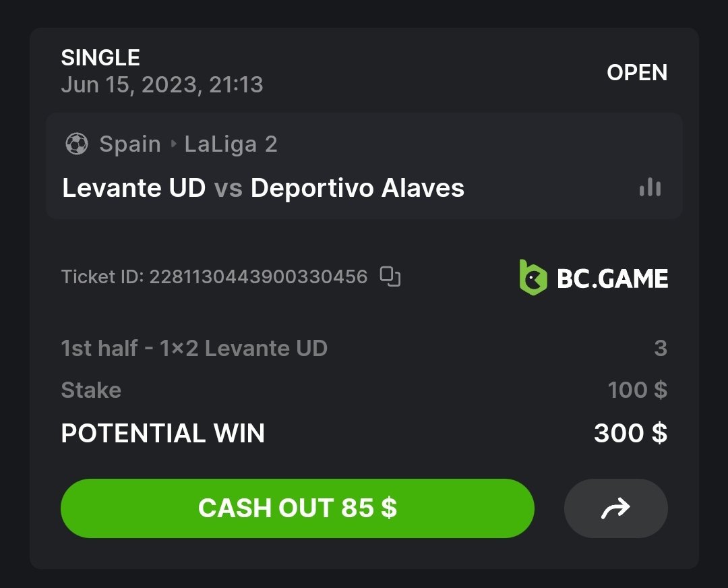
Task: Open the LaLiga 2 league link
Action: point(231,144)
